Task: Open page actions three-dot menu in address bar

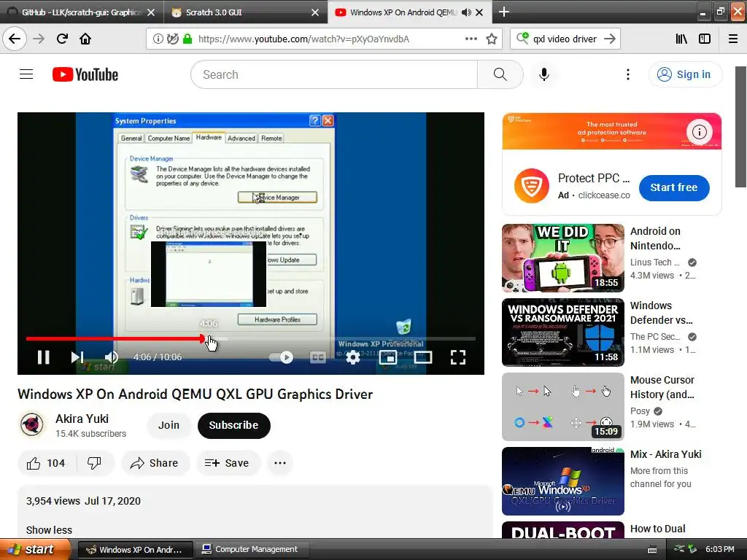Action: coord(471,39)
